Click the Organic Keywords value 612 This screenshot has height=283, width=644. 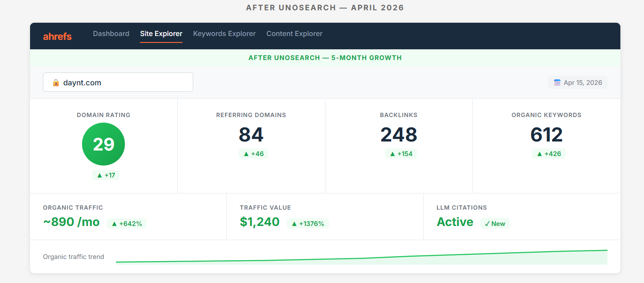coord(547,135)
